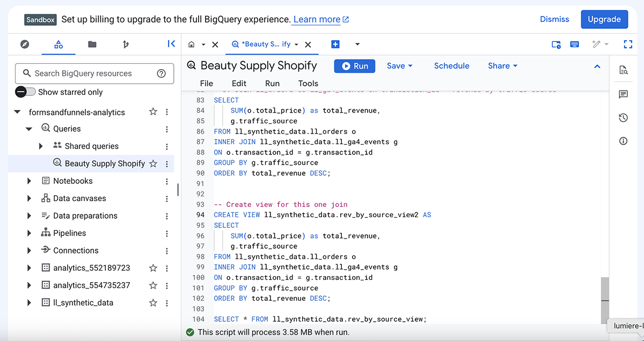Viewport: 644px width, 341px height.
Task: Collapse the query header chevron
Action: (597, 66)
